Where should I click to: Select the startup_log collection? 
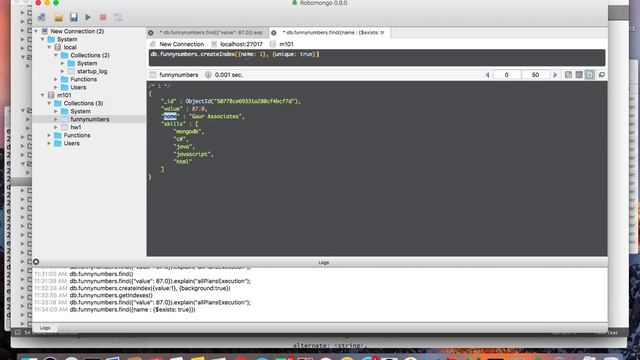coord(92,71)
